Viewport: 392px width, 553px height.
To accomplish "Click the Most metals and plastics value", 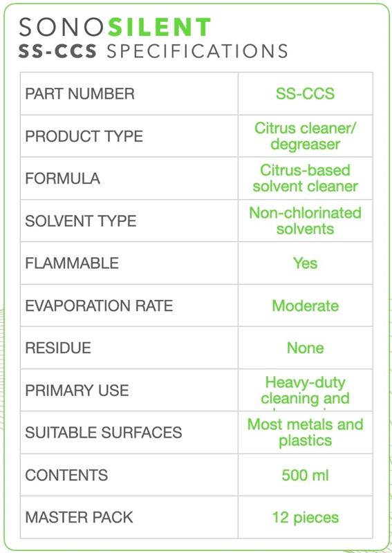I will pos(305,433).
